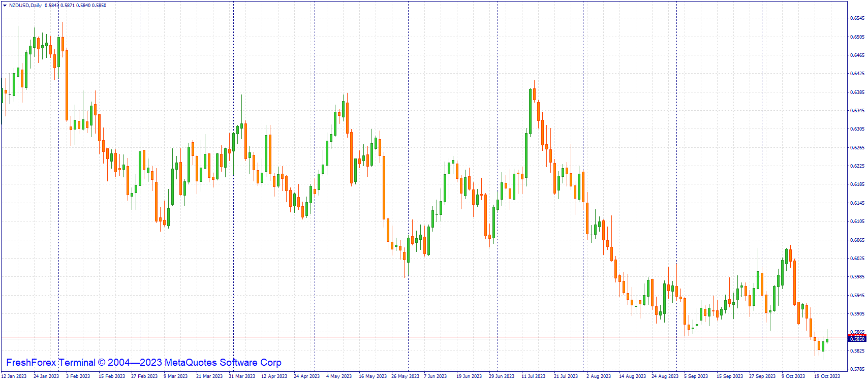Click the 14 Aug 2023 date label
This screenshot has height=382, width=868.
[x=632, y=376]
